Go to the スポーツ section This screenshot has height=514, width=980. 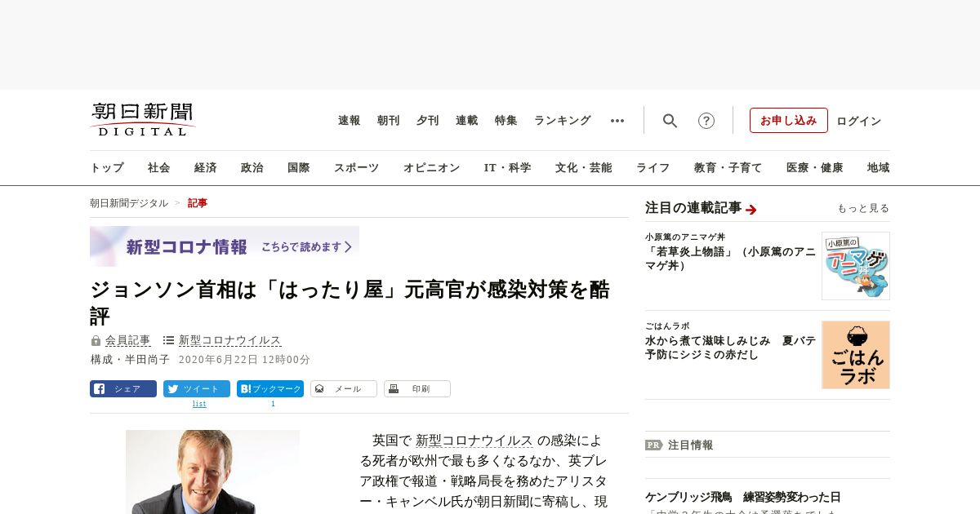coord(356,167)
